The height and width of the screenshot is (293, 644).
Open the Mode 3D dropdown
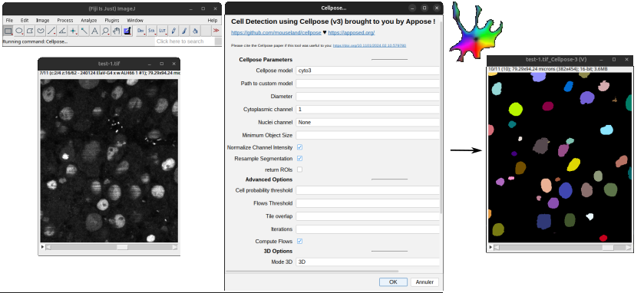pyautogui.click(x=368, y=262)
